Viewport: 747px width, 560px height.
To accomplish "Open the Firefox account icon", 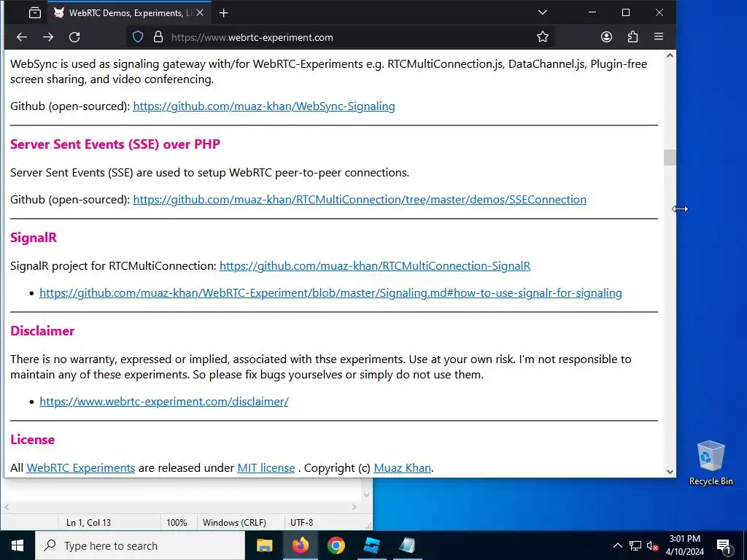I will pyautogui.click(x=606, y=37).
